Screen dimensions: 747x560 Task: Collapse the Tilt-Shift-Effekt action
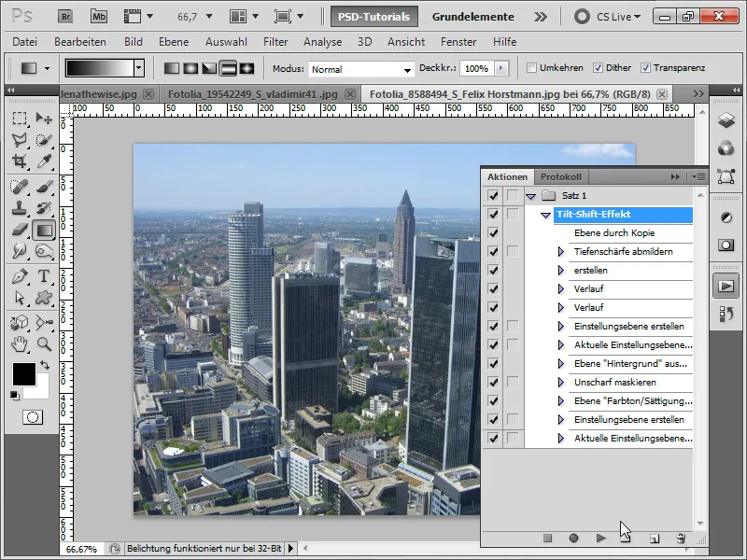(x=546, y=215)
